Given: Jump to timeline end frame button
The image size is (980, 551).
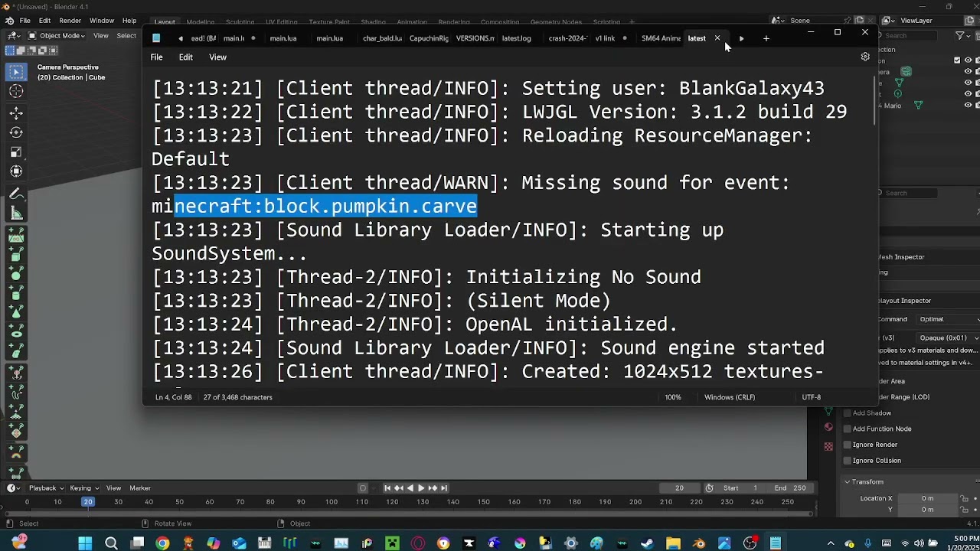Looking at the screenshot, I should pos(444,488).
